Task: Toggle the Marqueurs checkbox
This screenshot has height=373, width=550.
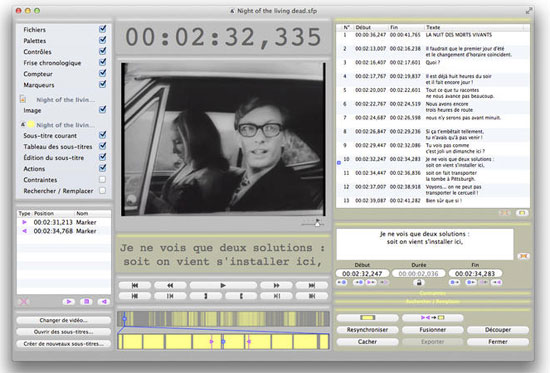Action: (x=102, y=84)
